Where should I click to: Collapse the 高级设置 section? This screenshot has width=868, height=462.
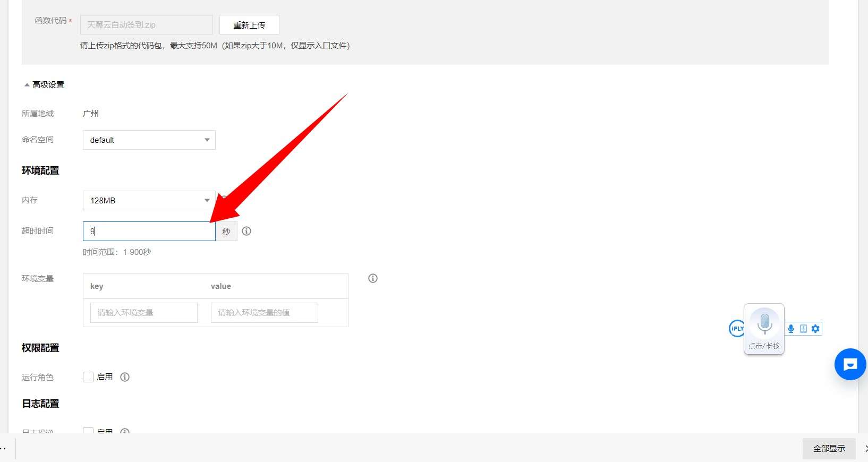[44, 85]
